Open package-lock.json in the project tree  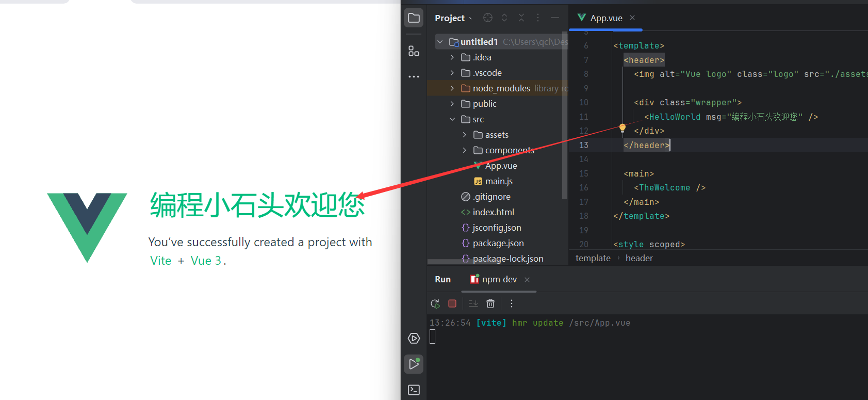tap(502, 259)
